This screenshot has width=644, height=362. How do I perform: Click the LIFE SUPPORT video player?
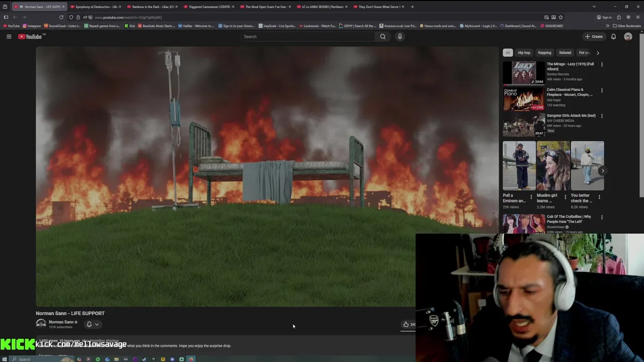(x=267, y=176)
